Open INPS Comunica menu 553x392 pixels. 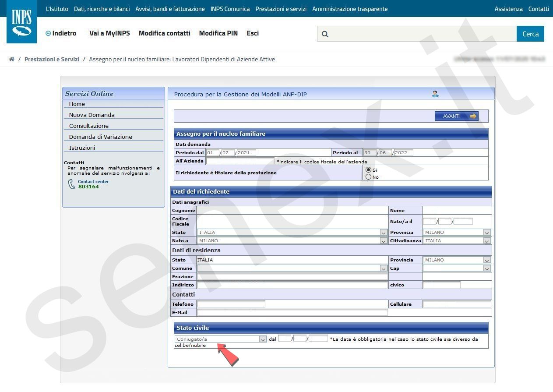(230, 9)
